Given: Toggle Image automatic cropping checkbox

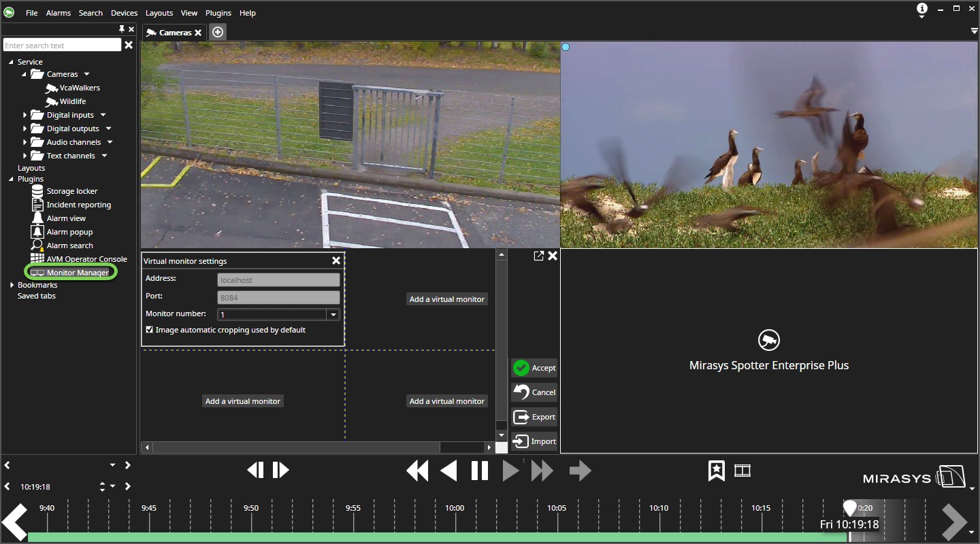Looking at the screenshot, I should pos(150,330).
